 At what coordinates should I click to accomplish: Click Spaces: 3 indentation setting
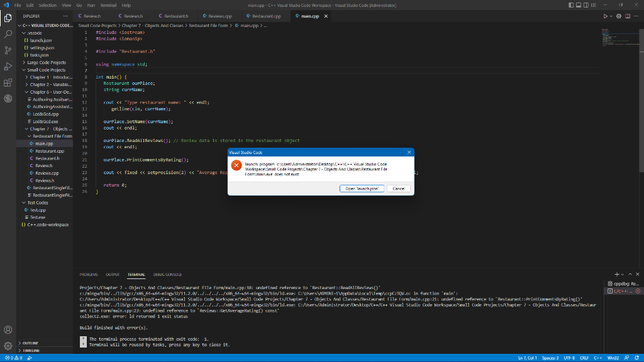coord(550,358)
